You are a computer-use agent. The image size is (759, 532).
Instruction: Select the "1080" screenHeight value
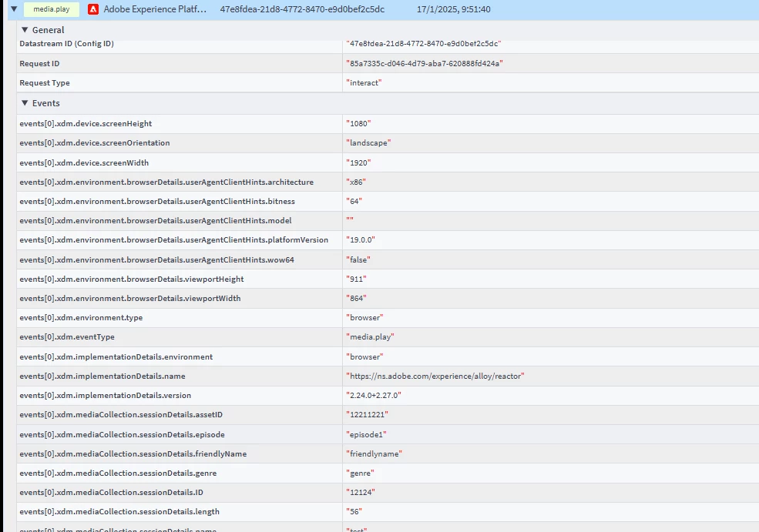pos(358,123)
